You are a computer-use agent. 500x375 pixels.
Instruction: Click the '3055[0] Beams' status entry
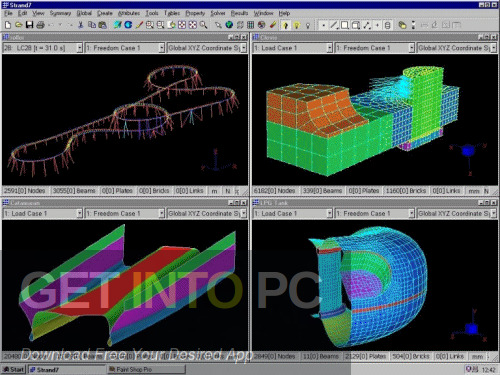[74, 191]
